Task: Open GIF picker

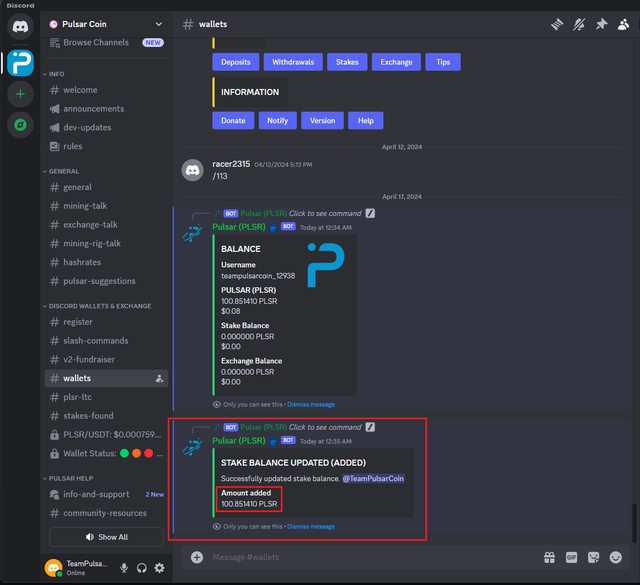Action: pyautogui.click(x=571, y=557)
